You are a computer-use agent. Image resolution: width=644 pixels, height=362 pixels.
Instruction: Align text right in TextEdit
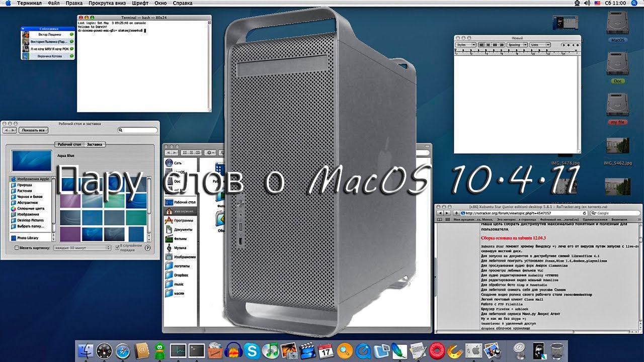pyautogui.click(x=501, y=45)
